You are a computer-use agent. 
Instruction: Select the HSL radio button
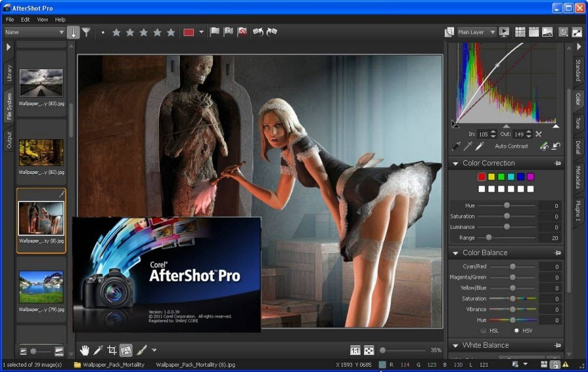[484, 330]
